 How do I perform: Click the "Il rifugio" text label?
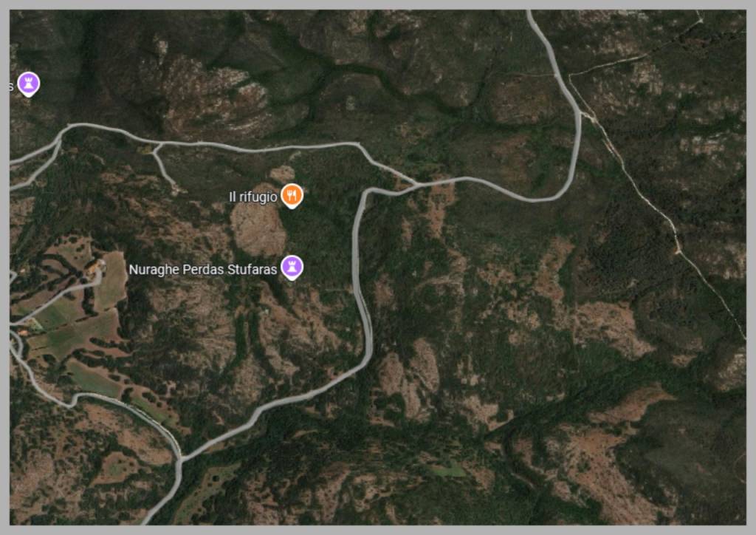coord(253,197)
